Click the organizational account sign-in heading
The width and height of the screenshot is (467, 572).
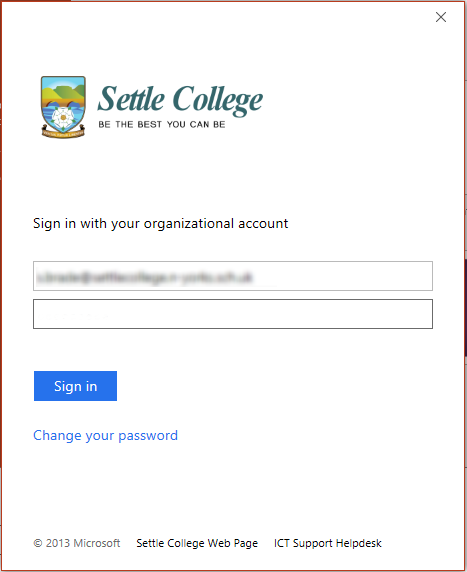(161, 223)
